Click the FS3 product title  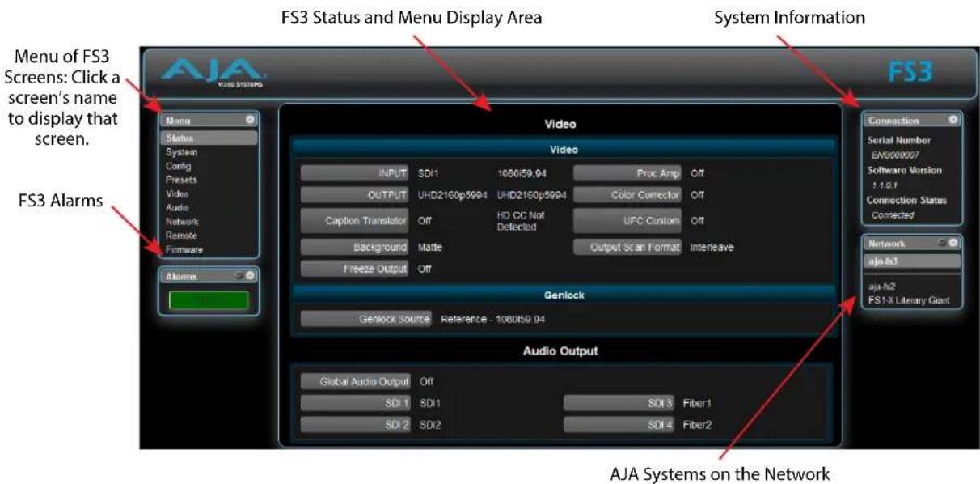click(910, 72)
